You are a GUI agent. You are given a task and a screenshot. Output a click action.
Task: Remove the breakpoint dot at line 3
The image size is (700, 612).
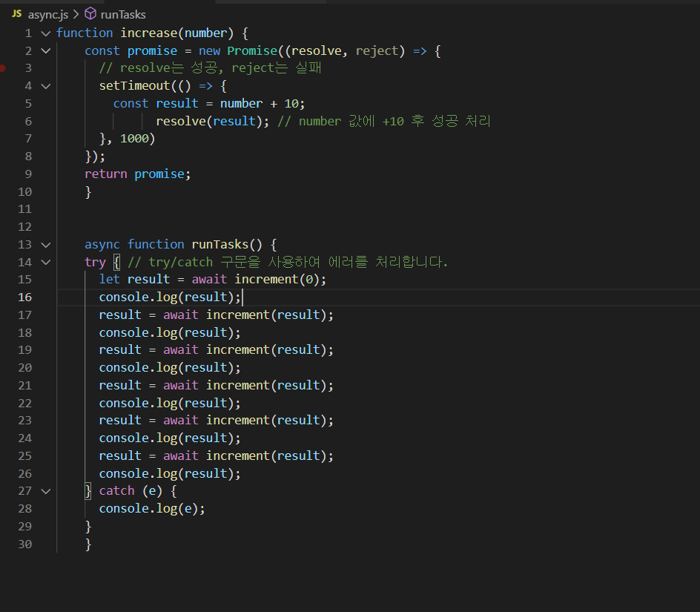coord(2,68)
